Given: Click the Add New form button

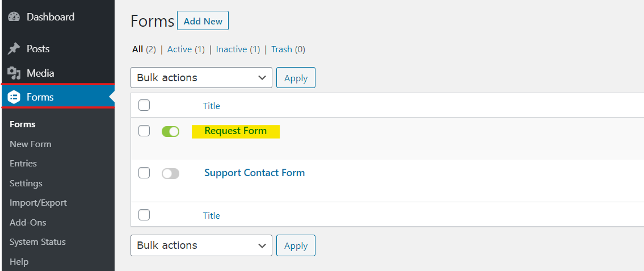Looking at the screenshot, I should point(203,21).
